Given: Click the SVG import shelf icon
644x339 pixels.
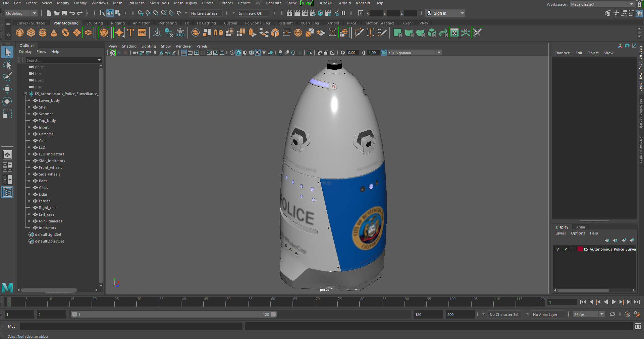Looking at the screenshot, I should coord(142,32).
